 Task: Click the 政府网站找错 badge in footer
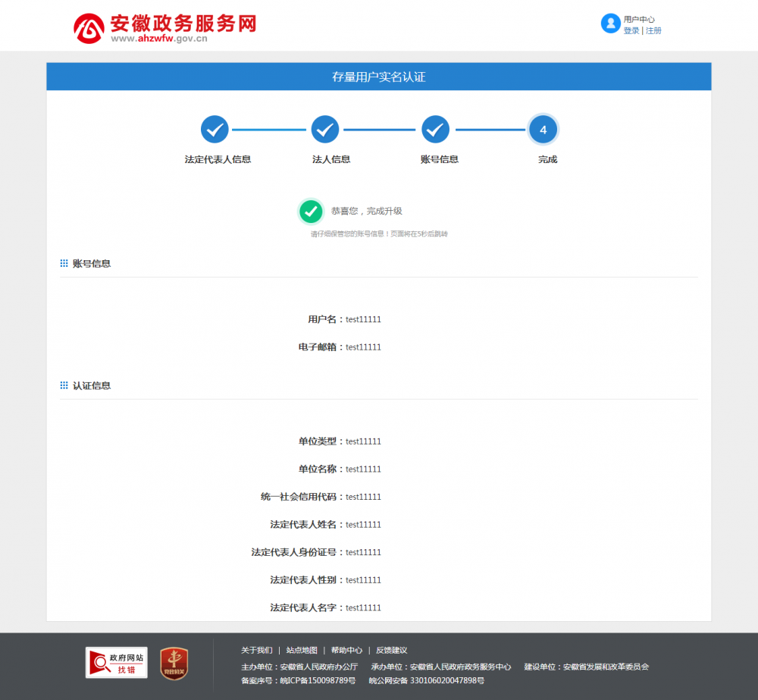(x=116, y=661)
